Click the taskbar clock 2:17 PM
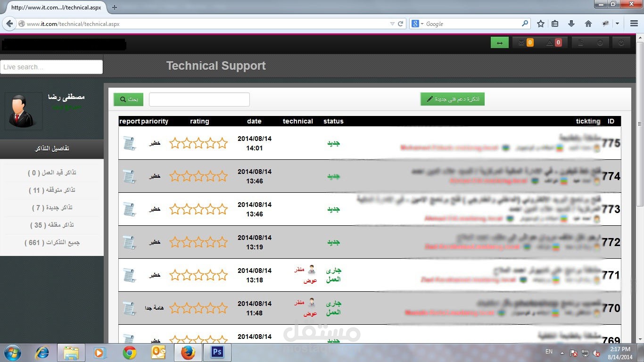 click(620, 349)
